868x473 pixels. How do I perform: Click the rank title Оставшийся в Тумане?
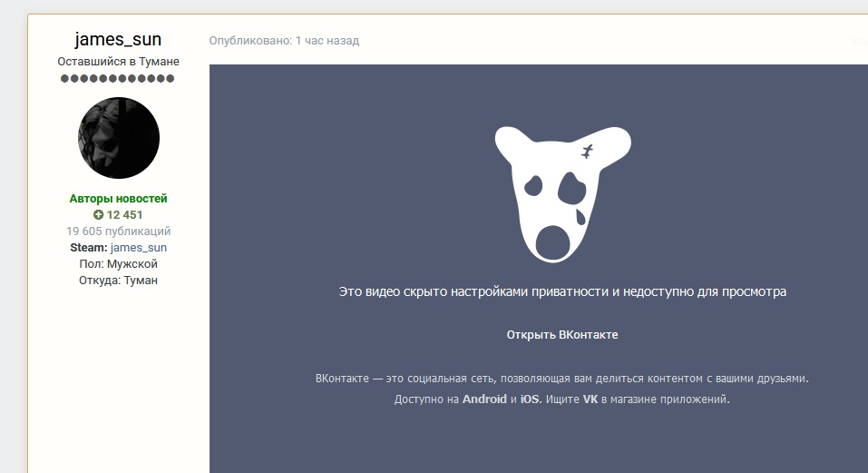119,62
